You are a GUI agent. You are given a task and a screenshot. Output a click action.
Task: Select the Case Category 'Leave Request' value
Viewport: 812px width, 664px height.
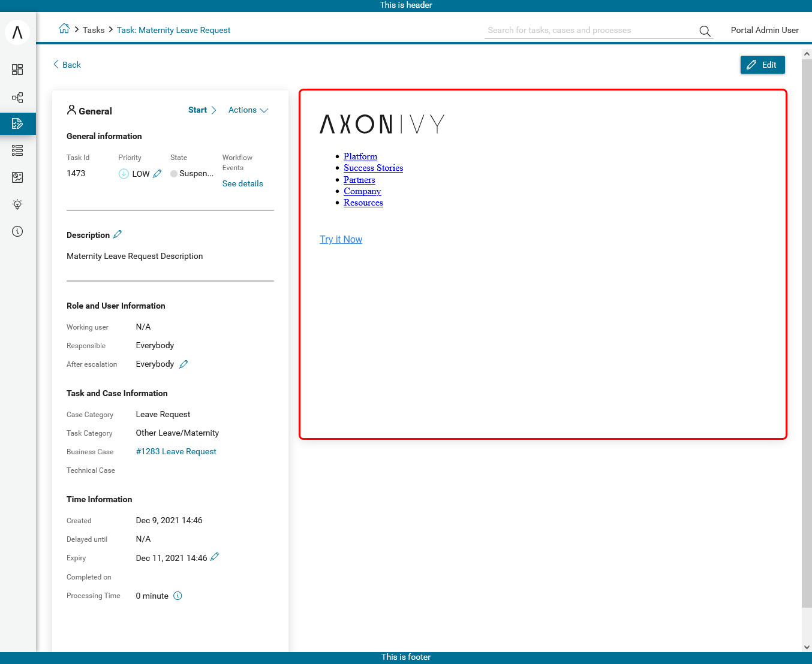tap(163, 414)
